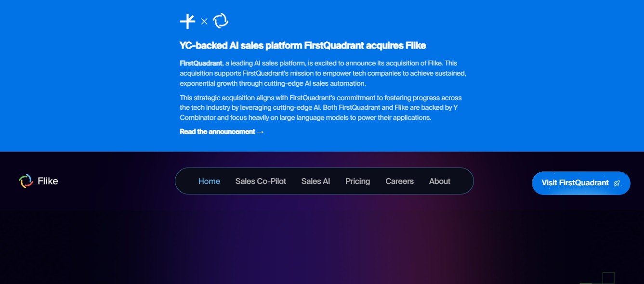Open the Sales AI nav item
The width and height of the screenshot is (644, 284).
click(315, 181)
